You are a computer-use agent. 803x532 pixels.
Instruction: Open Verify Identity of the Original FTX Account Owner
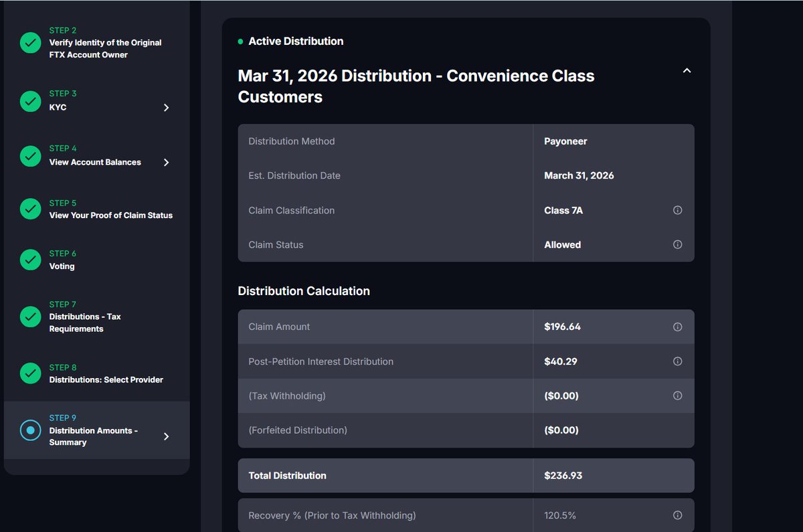coord(105,49)
